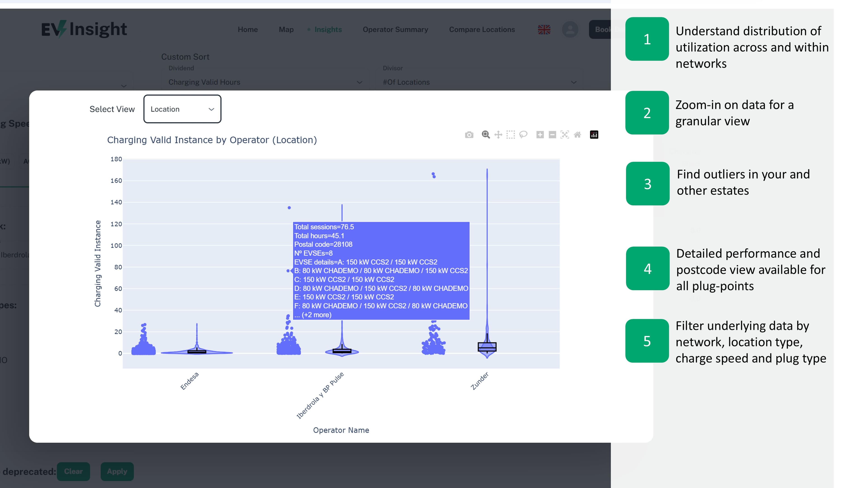Click the Clear filters button
Screen dimensions: 868x488
point(73,472)
